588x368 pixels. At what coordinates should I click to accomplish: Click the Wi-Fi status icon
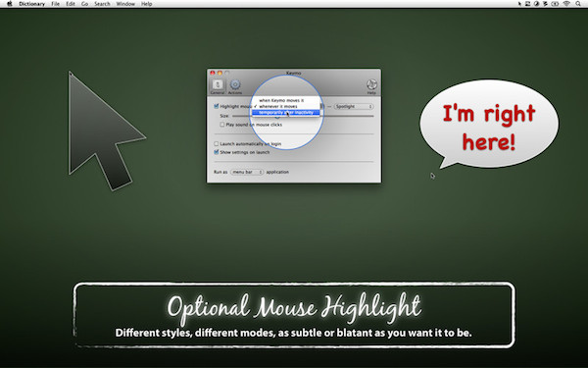click(x=566, y=4)
